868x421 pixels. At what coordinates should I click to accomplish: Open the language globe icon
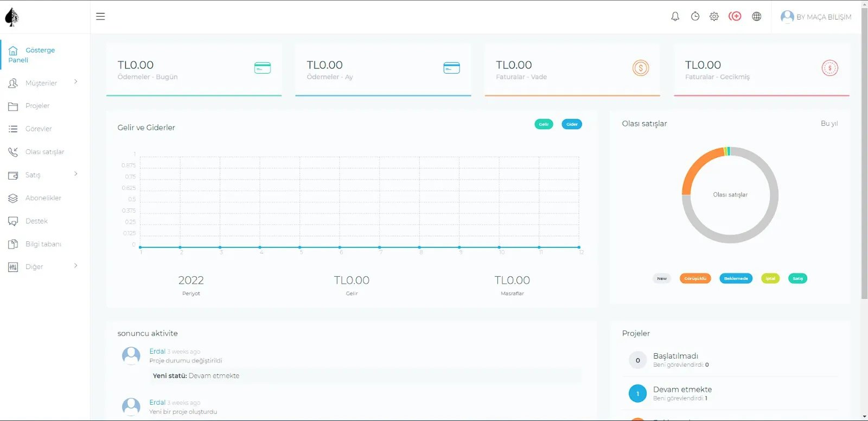(756, 16)
